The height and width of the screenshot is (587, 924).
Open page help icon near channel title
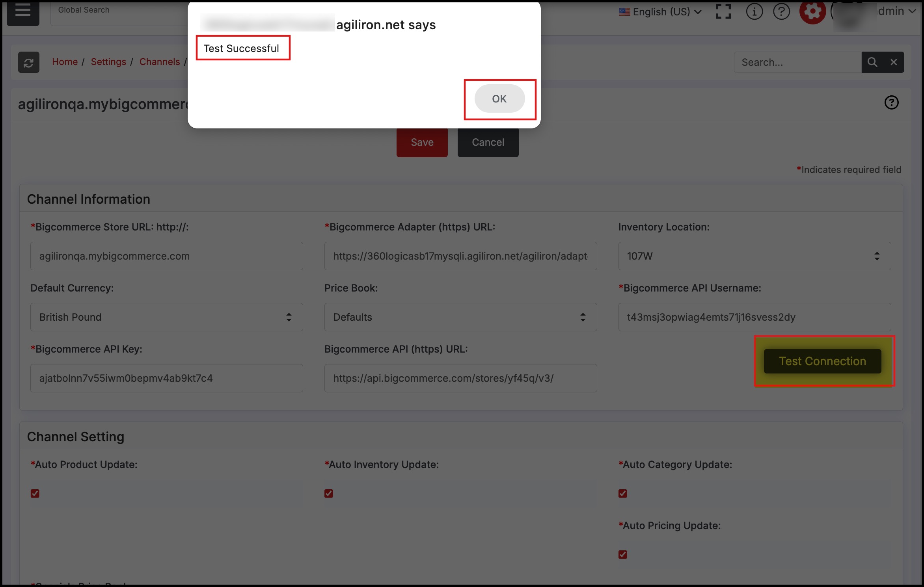[x=891, y=102]
